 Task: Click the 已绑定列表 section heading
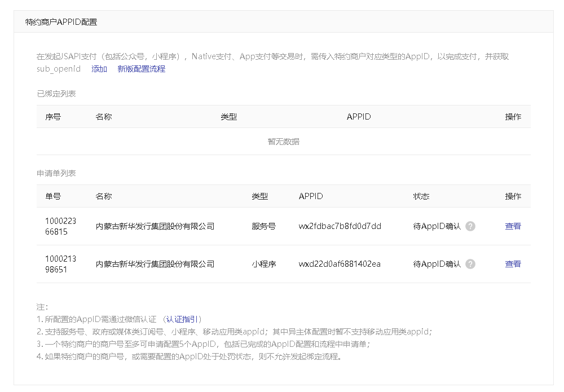click(x=56, y=94)
